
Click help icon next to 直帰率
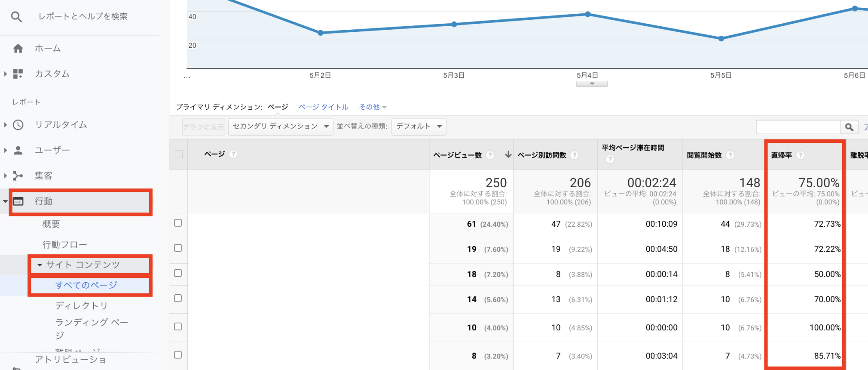(800, 155)
